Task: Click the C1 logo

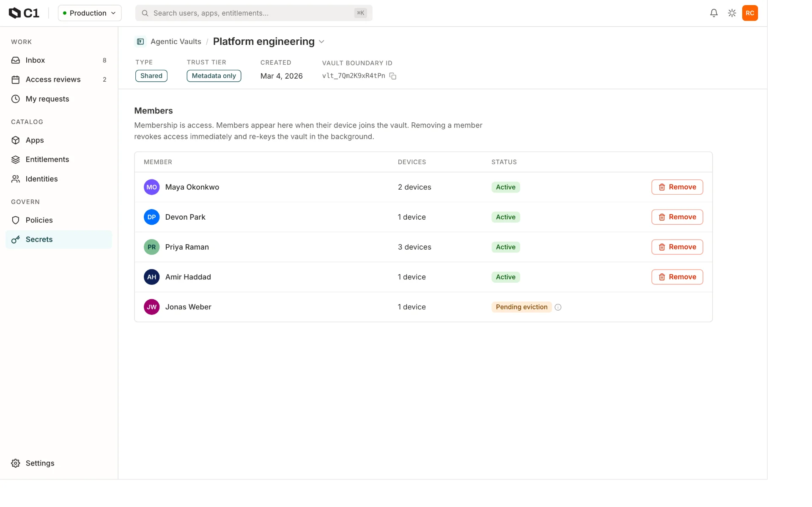Action: click(x=24, y=13)
